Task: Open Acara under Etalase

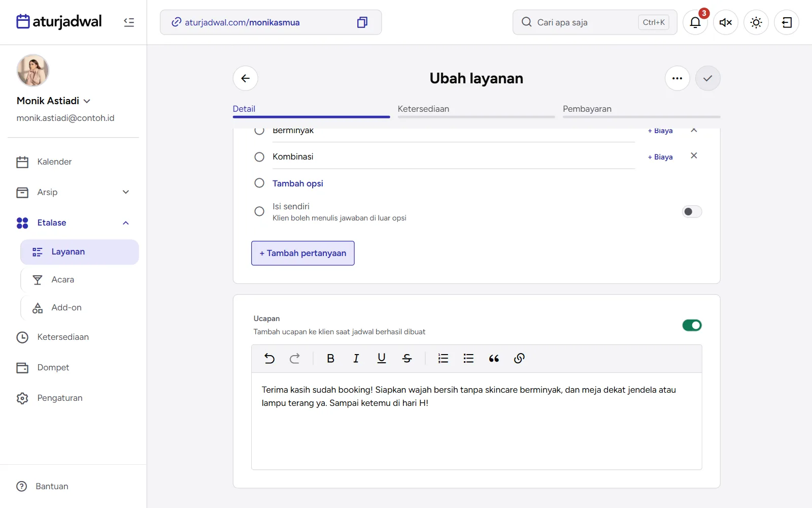Action: pos(80,280)
